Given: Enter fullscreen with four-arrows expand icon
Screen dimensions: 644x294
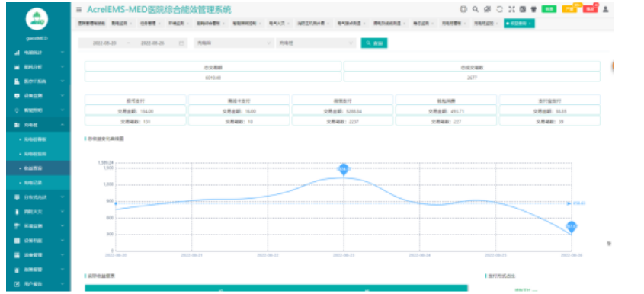Looking at the screenshot, I should click(x=511, y=9).
